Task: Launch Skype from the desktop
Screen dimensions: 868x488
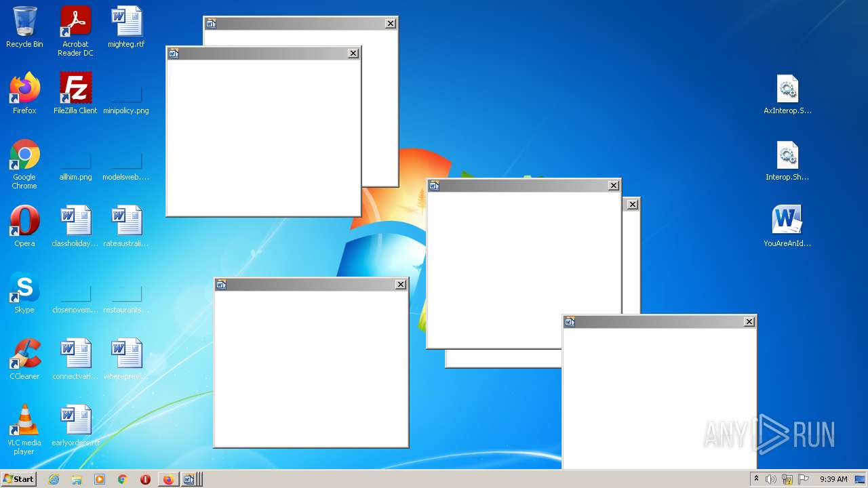Action: click(24, 293)
